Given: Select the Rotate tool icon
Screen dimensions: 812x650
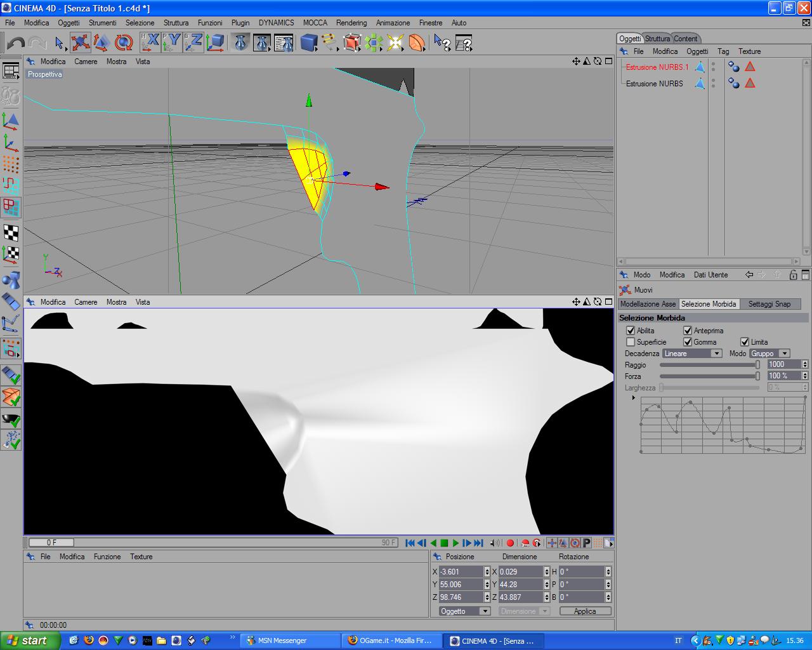Looking at the screenshot, I should pos(124,43).
